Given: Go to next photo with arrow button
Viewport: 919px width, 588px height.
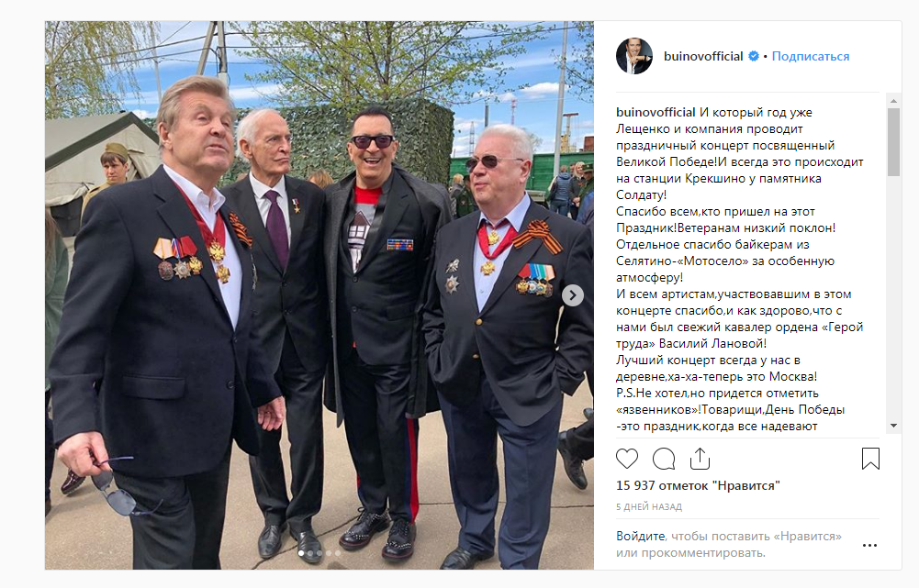Looking at the screenshot, I should tap(573, 295).
